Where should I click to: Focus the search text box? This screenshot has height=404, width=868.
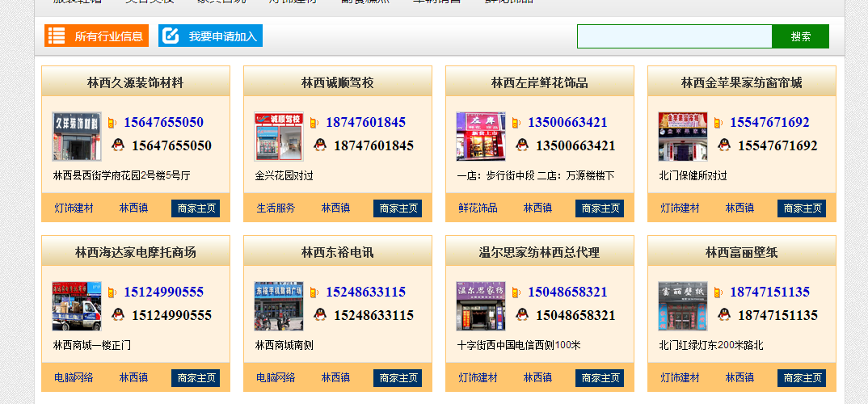point(674,36)
